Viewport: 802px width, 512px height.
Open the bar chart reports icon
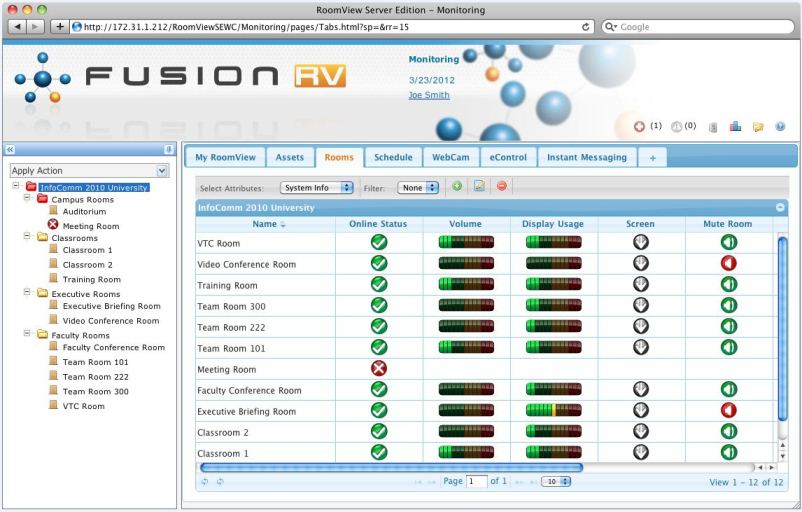pyautogui.click(x=734, y=126)
